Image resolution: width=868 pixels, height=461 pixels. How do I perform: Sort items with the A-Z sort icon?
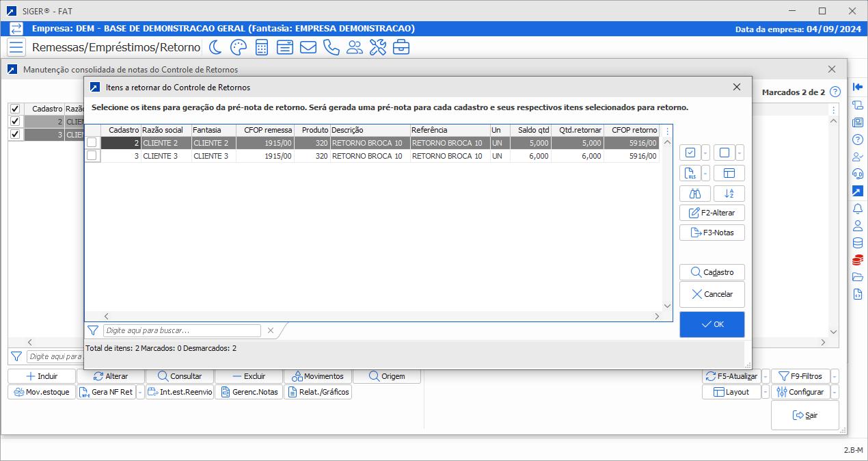(x=729, y=194)
